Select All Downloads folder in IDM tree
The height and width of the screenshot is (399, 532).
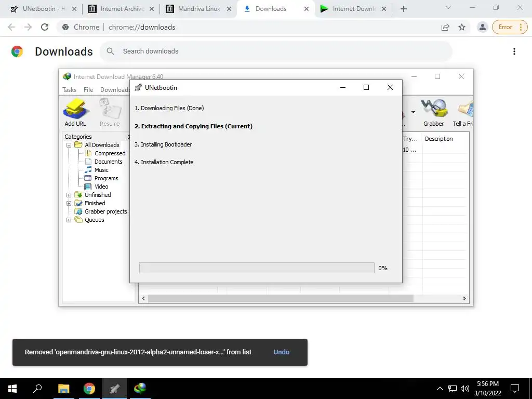[x=102, y=145]
